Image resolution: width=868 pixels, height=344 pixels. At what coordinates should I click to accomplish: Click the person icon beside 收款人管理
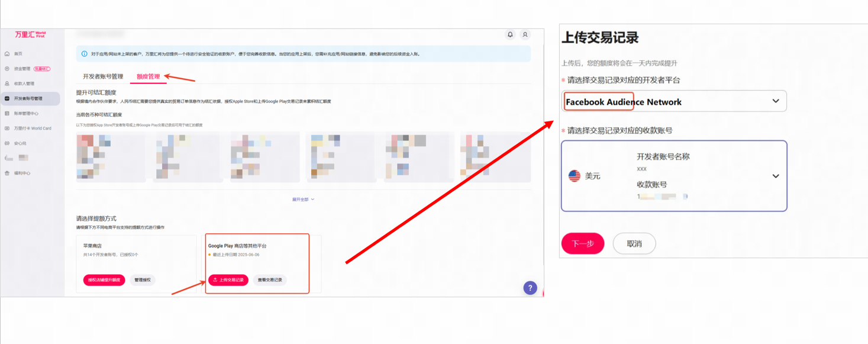pyautogui.click(x=7, y=84)
